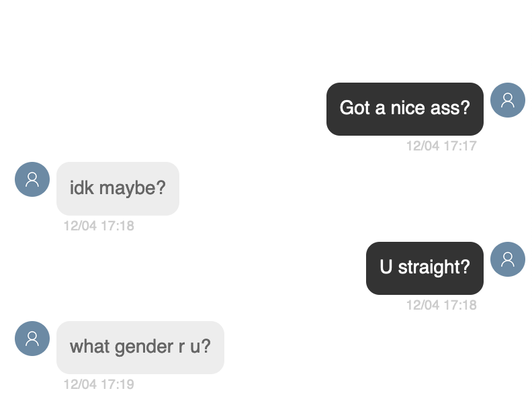Image resolution: width=532 pixels, height=399 pixels.
Task: Click the word "straight?" in the dark bubble
Action: [x=434, y=267]
